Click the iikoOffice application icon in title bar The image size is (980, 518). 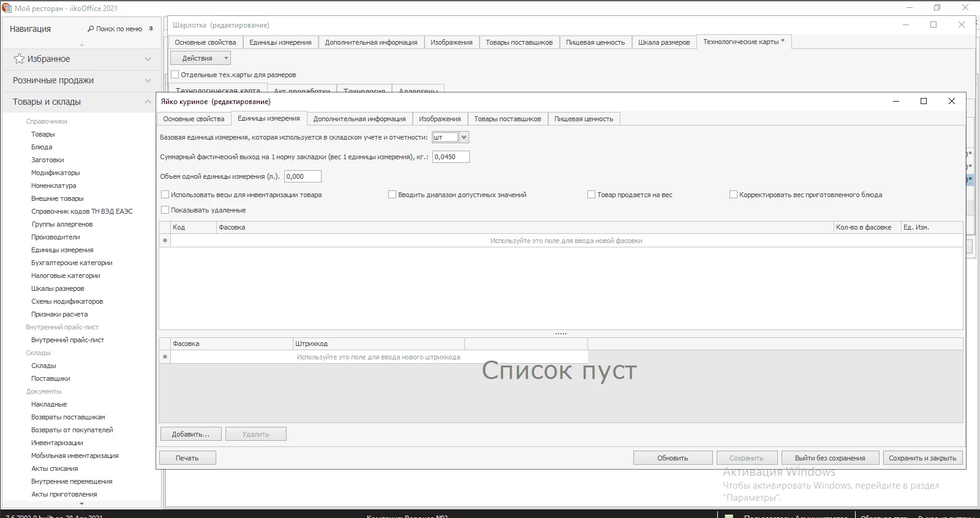click(x=7, y=8)
